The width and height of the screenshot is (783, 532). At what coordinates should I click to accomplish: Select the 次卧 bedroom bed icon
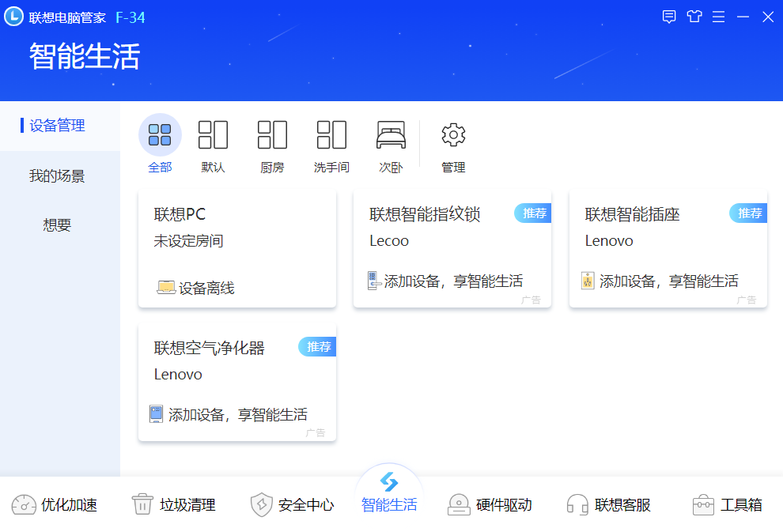pyautogui.click(x=391, y=134)
